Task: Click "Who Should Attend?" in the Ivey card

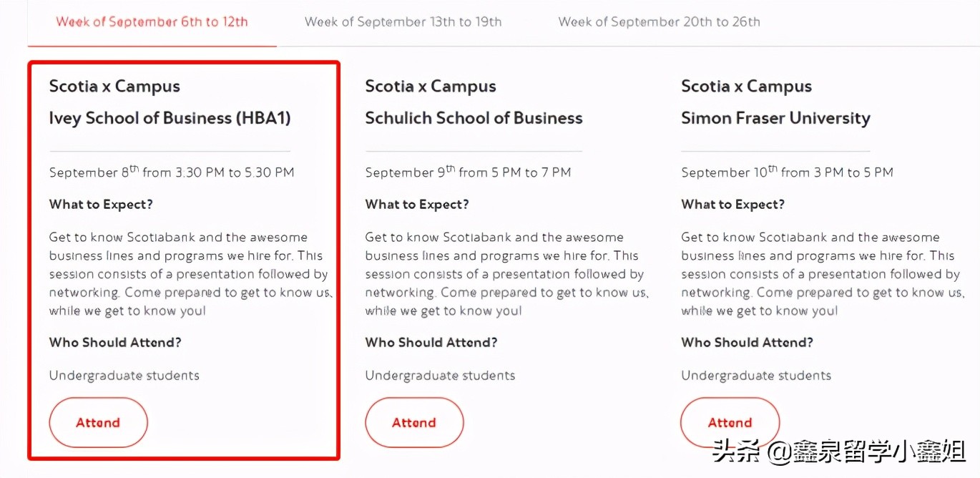Action: 115,343
